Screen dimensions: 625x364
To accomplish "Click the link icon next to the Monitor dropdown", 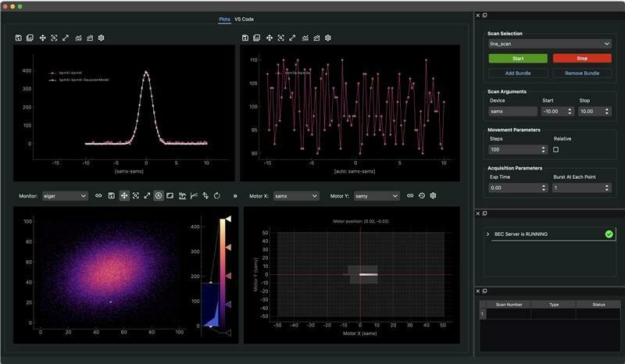I will point(98,196).
